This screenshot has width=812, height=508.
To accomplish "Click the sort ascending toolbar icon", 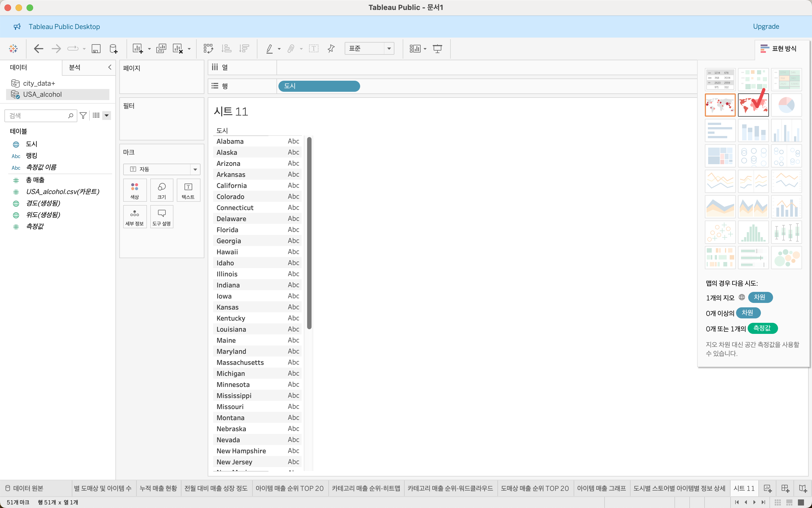I will 226,49.
